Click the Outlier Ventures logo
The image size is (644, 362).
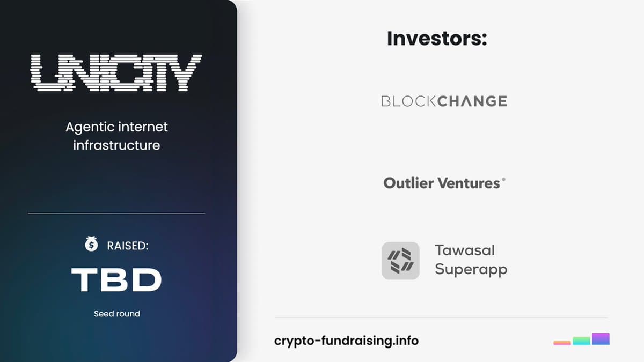[442, 183]
